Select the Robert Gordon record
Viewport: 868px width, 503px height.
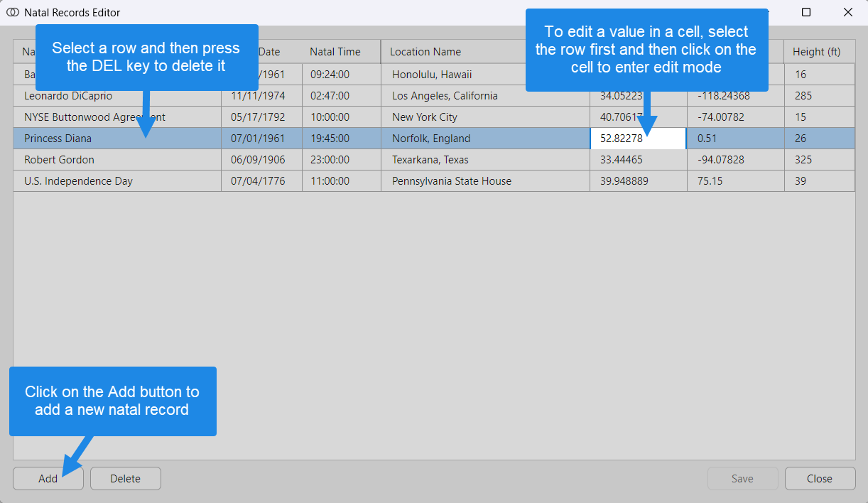coord(59,160)
